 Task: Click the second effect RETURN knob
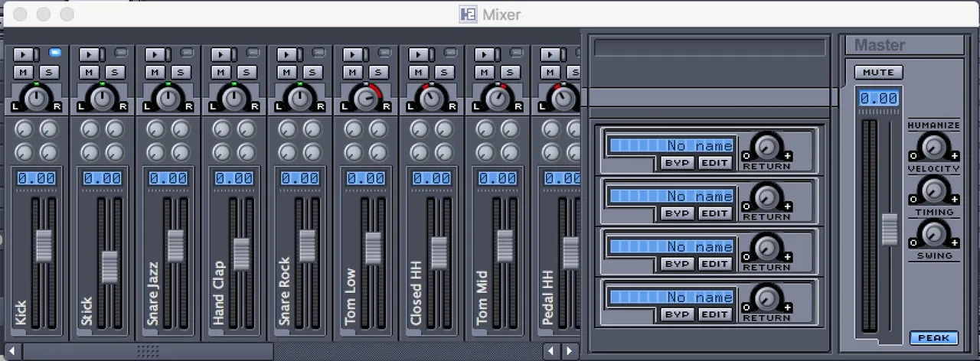pos(766,197)
